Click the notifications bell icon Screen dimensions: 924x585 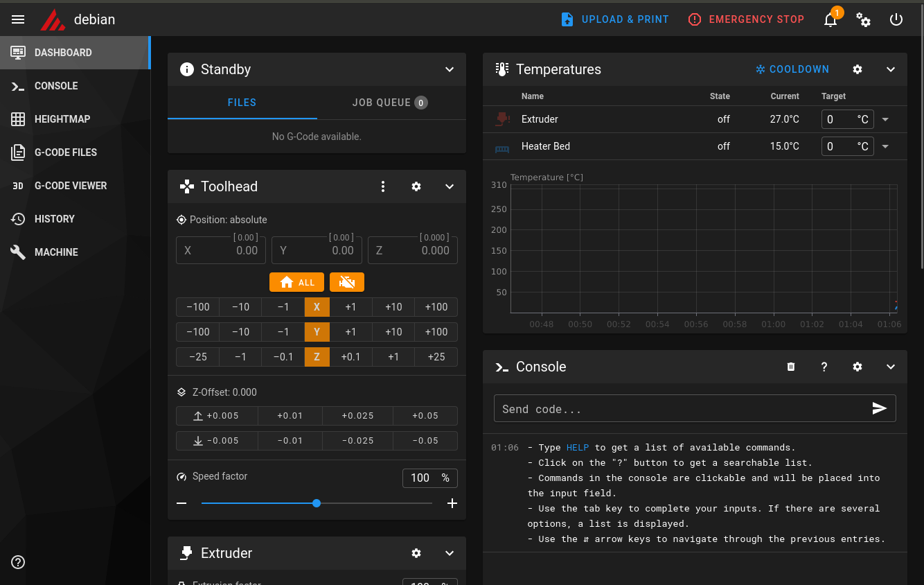830,20
